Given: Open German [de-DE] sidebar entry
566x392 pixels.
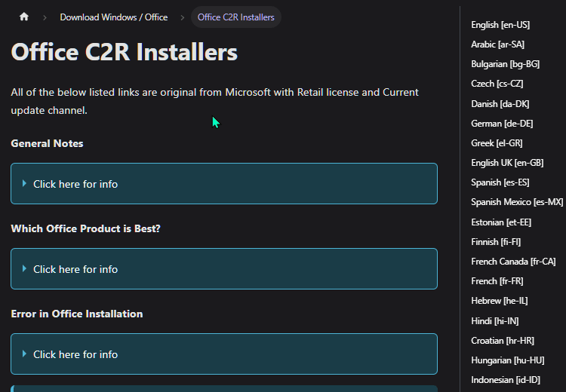Looking at the screenshot, I should (x=502, y=124).
